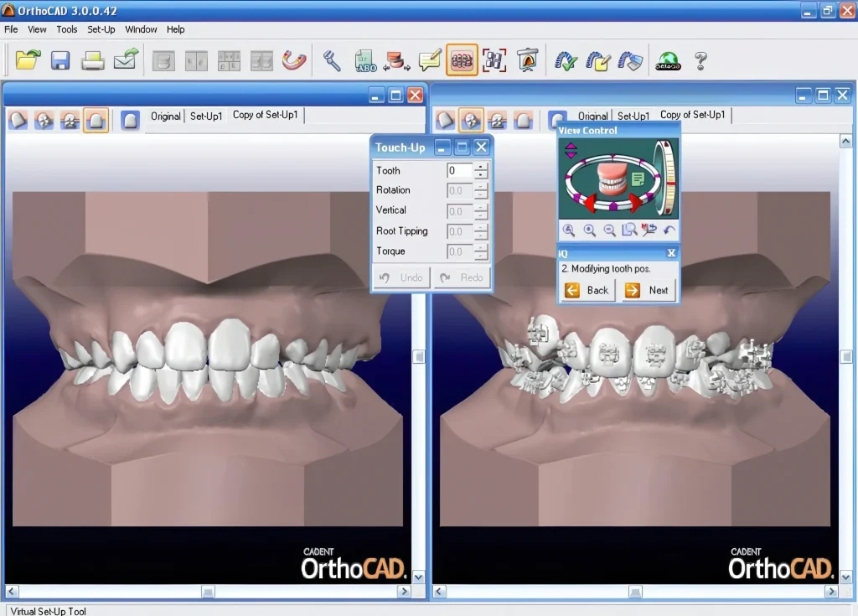The width and height of the screenshot is (858, 616).
Task: Toggle the highlighted Virtual Set-Up brackets tool
Action: [462, 60]
